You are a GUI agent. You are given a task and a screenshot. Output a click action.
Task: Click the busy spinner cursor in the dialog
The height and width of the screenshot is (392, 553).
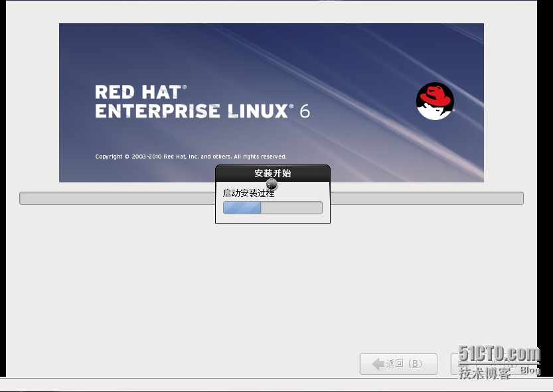[x=272, y=184]
